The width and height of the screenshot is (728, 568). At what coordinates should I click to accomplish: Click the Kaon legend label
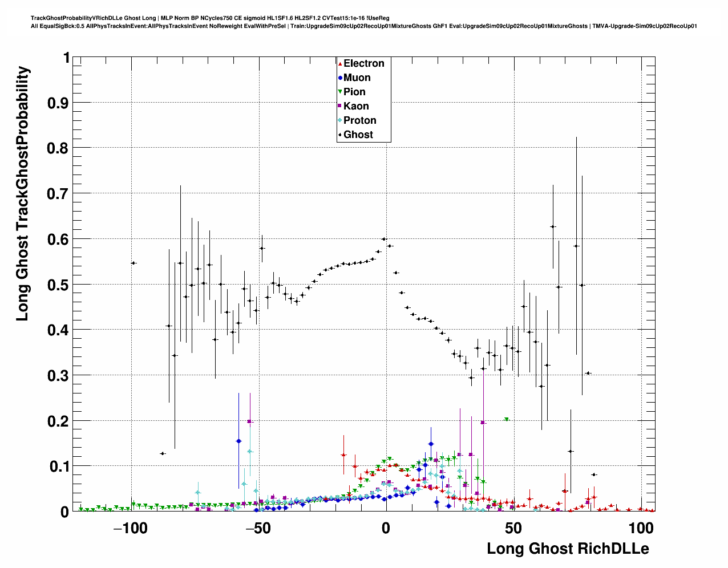[x=356, y=106]
